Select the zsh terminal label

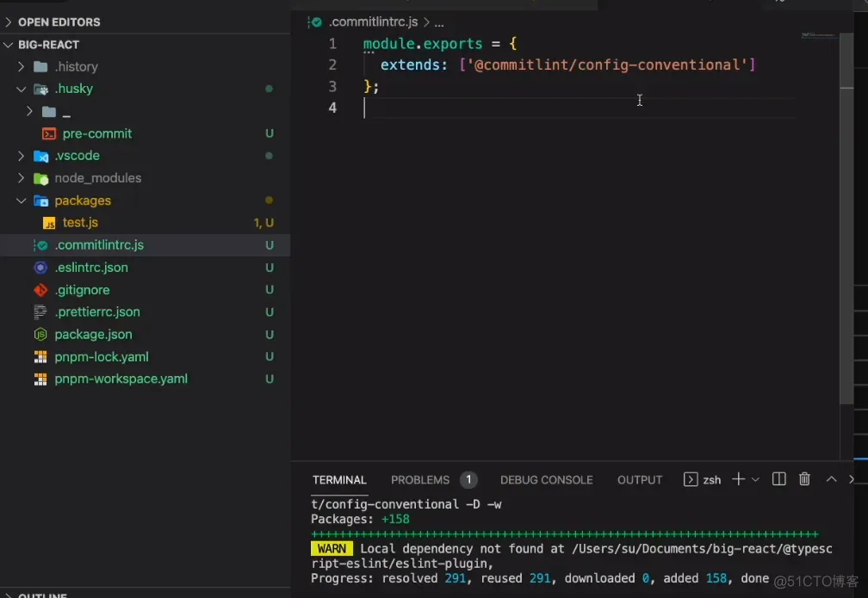pos(711,480)
